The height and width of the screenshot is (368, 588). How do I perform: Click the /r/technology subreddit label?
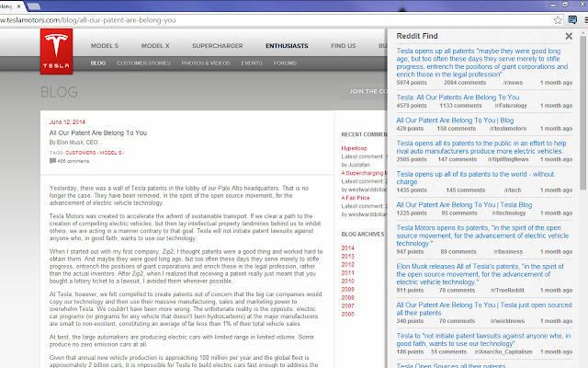pyautogui.click(x=509, y=213)
